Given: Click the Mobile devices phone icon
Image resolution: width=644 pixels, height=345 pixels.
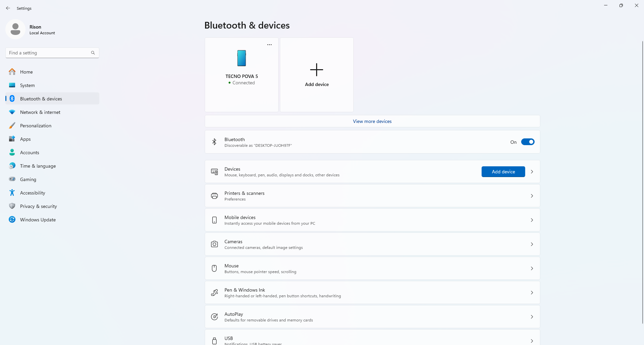Looking at the screenshot, I should coord(214,220).
